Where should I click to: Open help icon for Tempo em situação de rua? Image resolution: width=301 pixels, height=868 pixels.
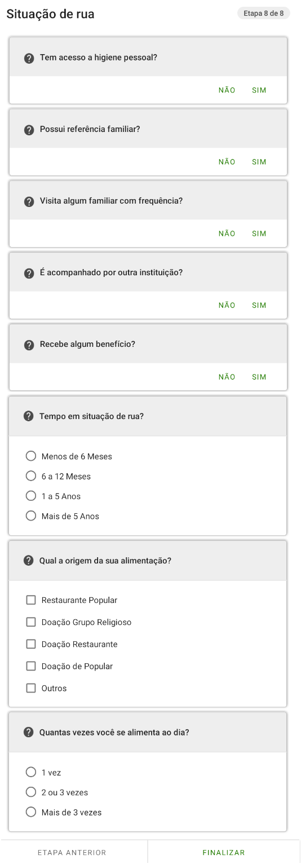[x=29, y=416]
